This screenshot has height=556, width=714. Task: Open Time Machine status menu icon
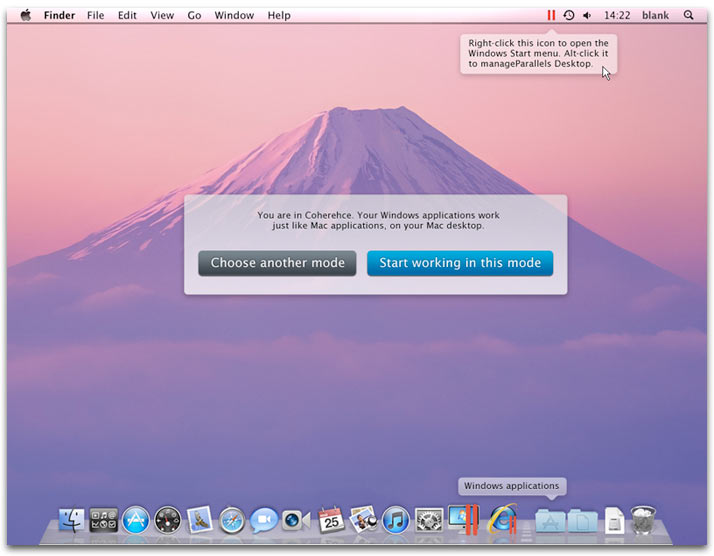569,16
